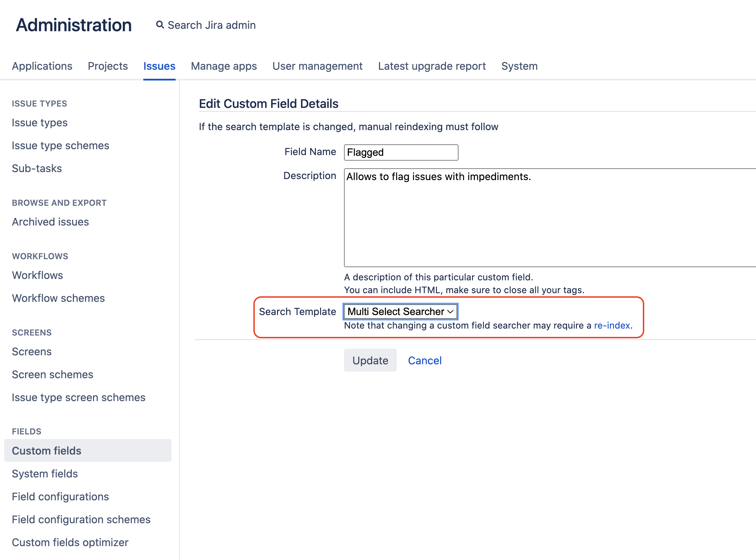The width and height of the screenshot is (756, 560).
Task: Select the System tab
Action: [519, 66]
